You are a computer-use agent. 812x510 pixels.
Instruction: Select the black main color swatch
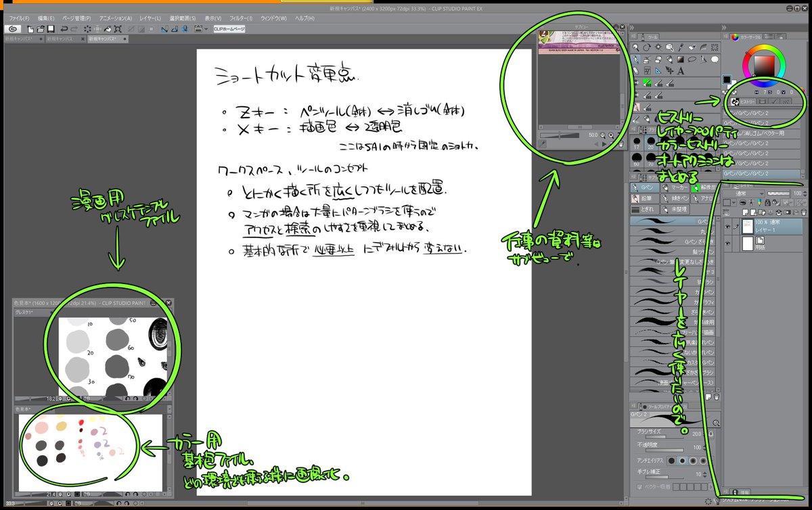pyautogui.click(x=727, y=79)
